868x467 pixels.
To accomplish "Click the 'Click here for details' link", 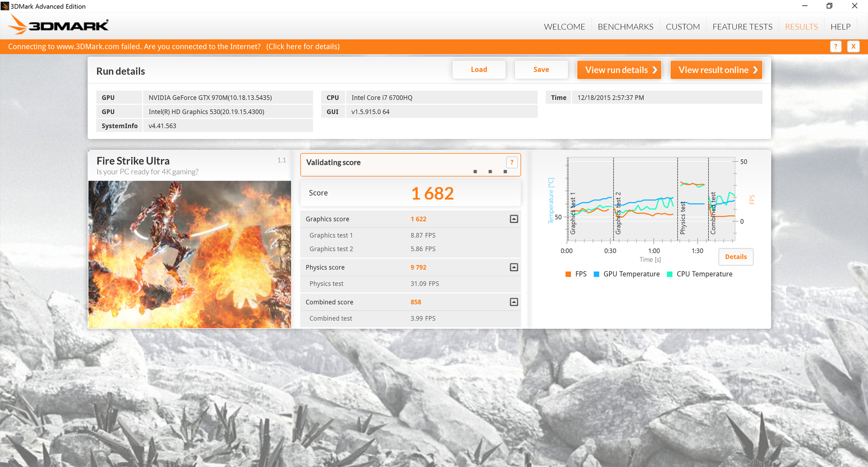I will pyautogui.click(x=303, y=47).
